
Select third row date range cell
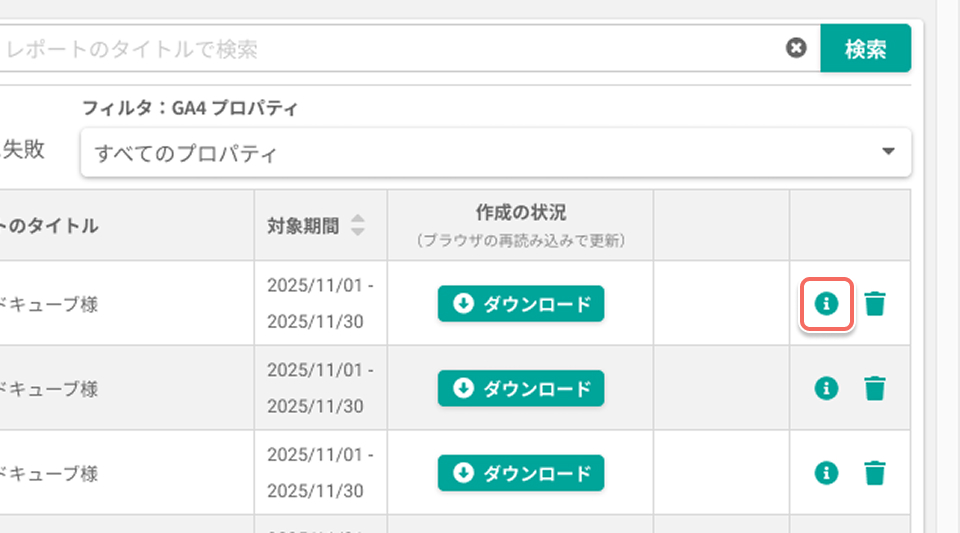click(x=320, y=473)
